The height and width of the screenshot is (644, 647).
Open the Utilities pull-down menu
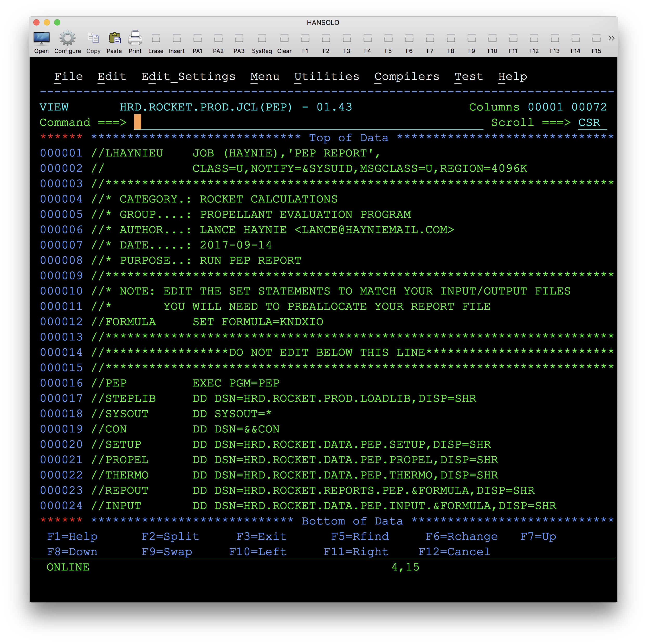pos(327,77)
